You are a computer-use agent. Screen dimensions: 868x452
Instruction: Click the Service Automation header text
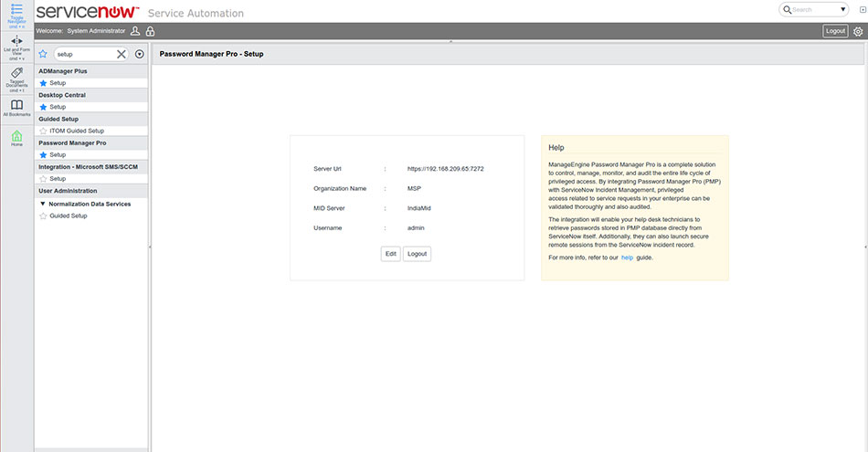pyautogui.click(x=196, y=14)
